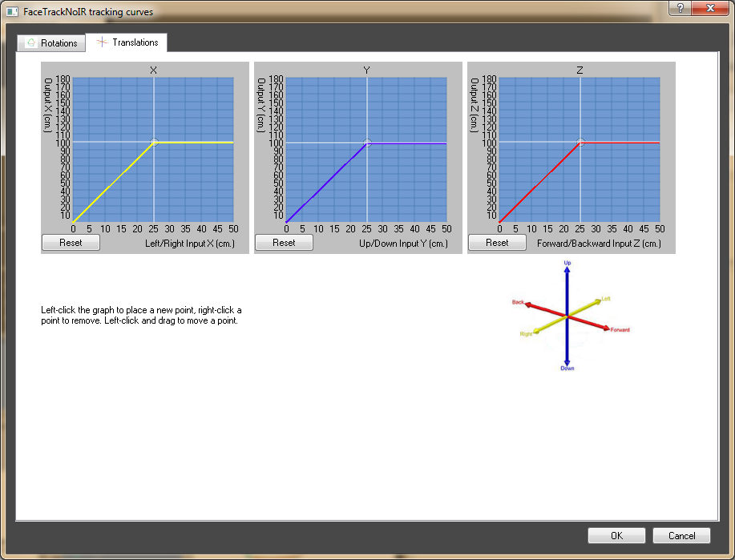Click the Y graph title letter

coord(366,71)
